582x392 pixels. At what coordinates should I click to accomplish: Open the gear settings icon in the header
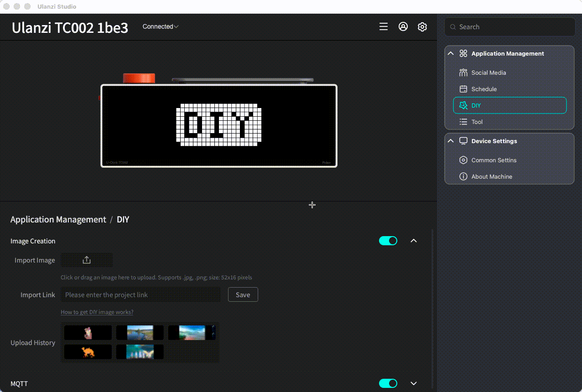click(x=422, y=27)
